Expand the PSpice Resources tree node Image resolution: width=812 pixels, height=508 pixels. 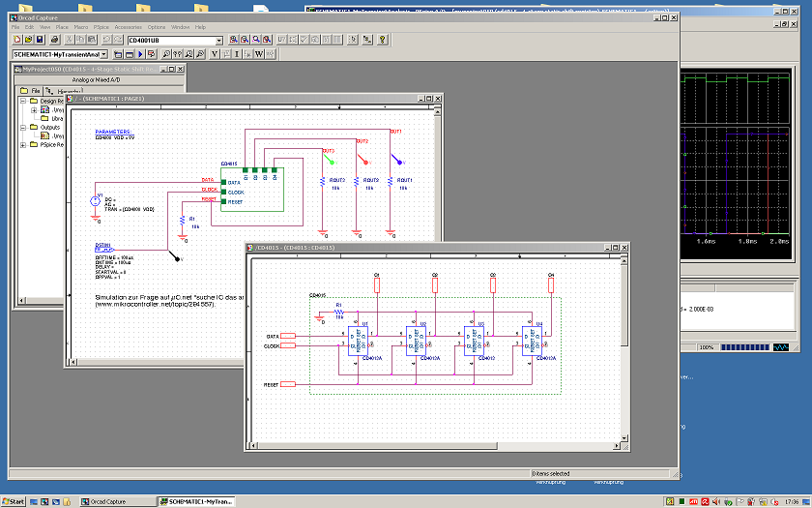coord(23,145)
